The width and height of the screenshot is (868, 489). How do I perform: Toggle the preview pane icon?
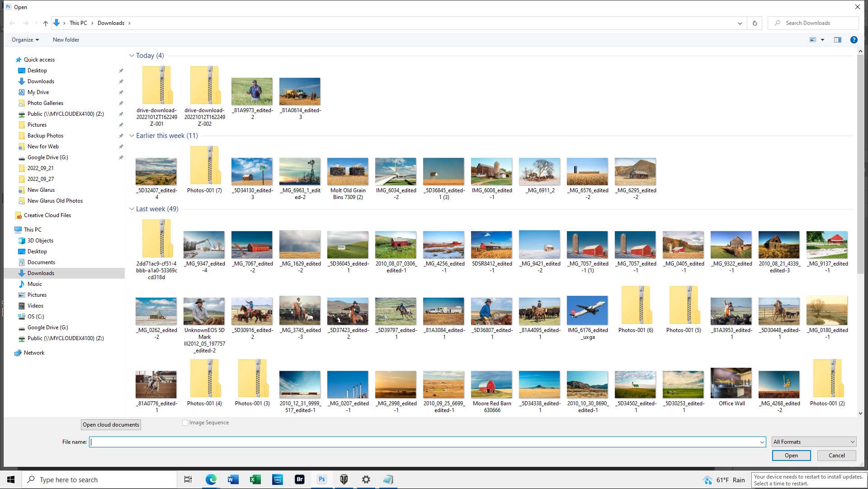(837, 40)
